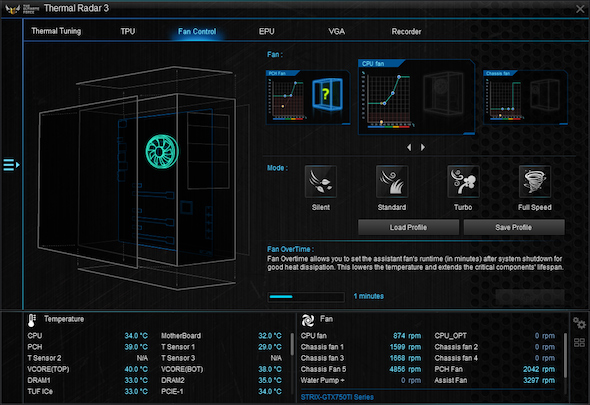Screen dimensions: 590x405
Task: Select the Standard fan mode icon
Action: pyautogui.click(x=392, y=182)
